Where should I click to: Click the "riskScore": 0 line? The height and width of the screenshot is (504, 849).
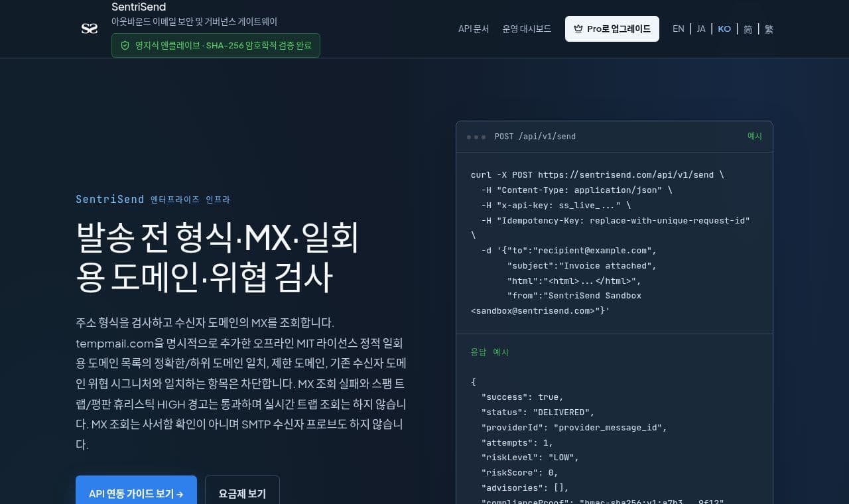pos(520,473)
